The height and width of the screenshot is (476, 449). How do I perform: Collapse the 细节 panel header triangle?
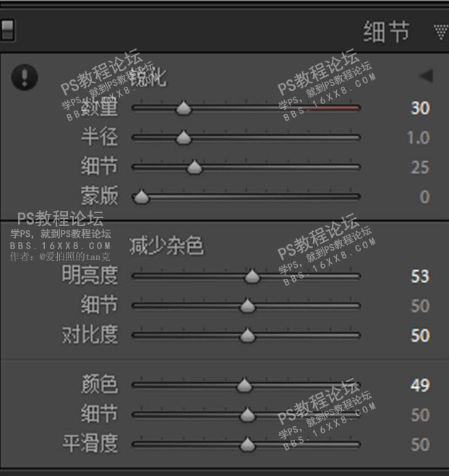click(x=440, y=33)
